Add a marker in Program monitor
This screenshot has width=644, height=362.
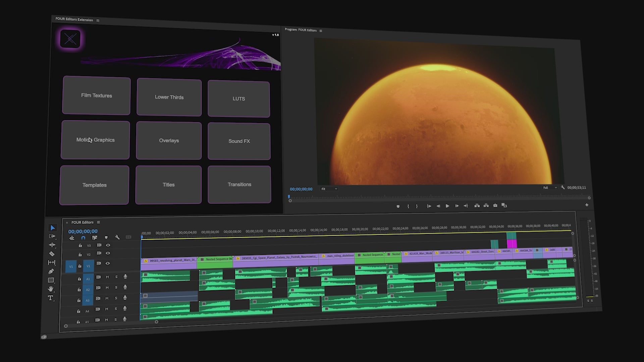pyautogui.click(x=398, y=206)
